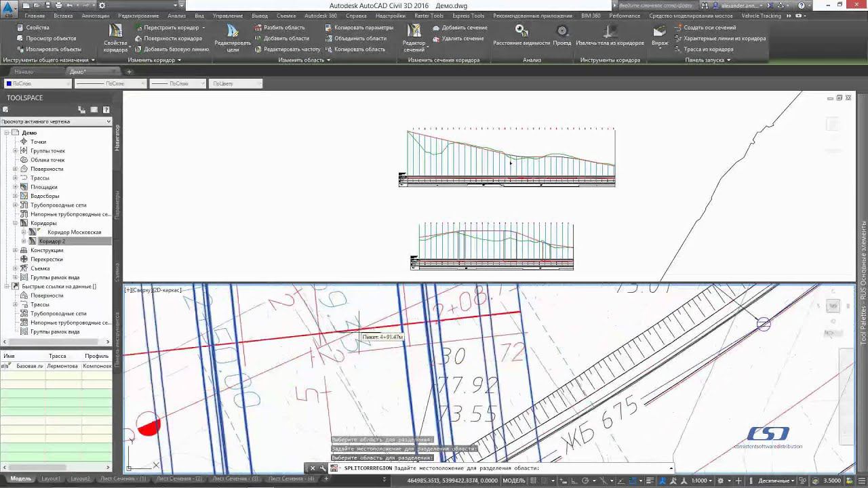
Task: Click Добавить сечение command
Action: click(x=460, y=28)
